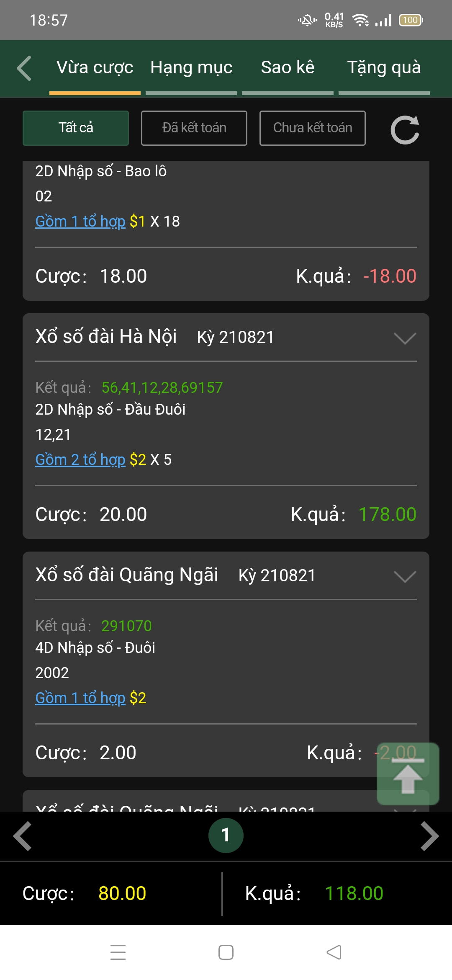
Task: Switch to the Hạng mục tab
Action: click(x=191, y=68)
